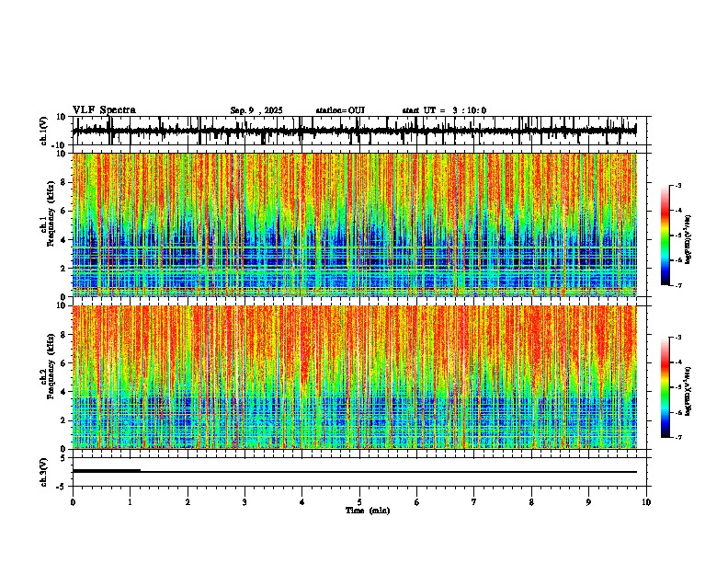Click the thick ch.3 segment before minute 1
This screenshot has height=563, width=728.
107,471
